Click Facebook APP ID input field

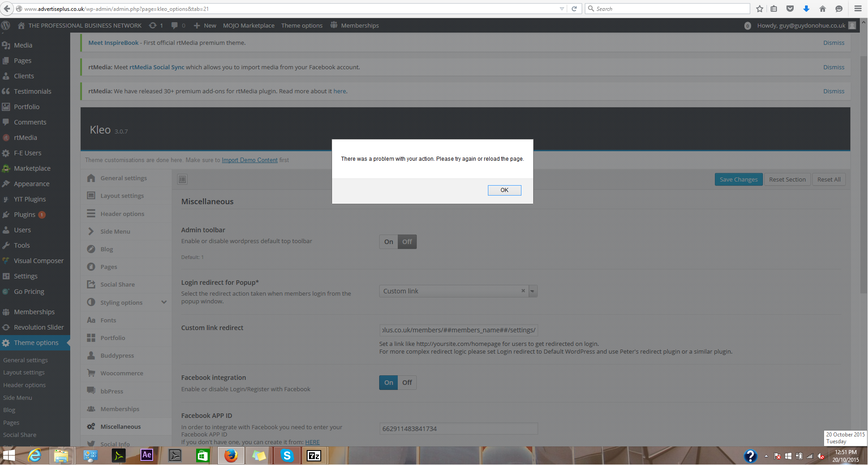point(458,429)
